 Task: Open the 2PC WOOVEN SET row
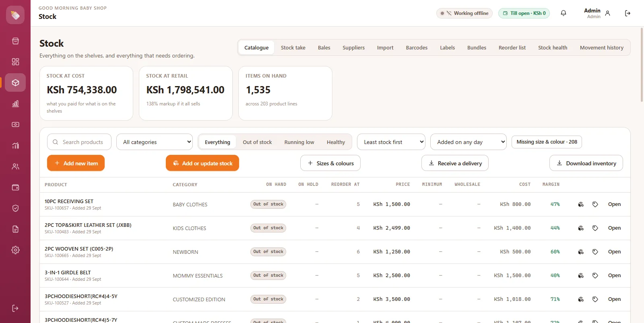(x=614, y=252)
